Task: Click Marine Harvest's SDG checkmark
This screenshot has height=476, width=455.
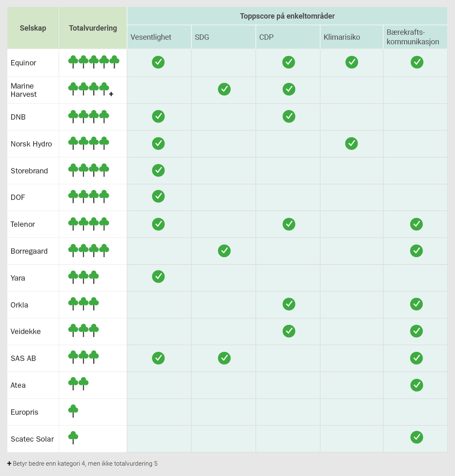Action: pos(224,89)
